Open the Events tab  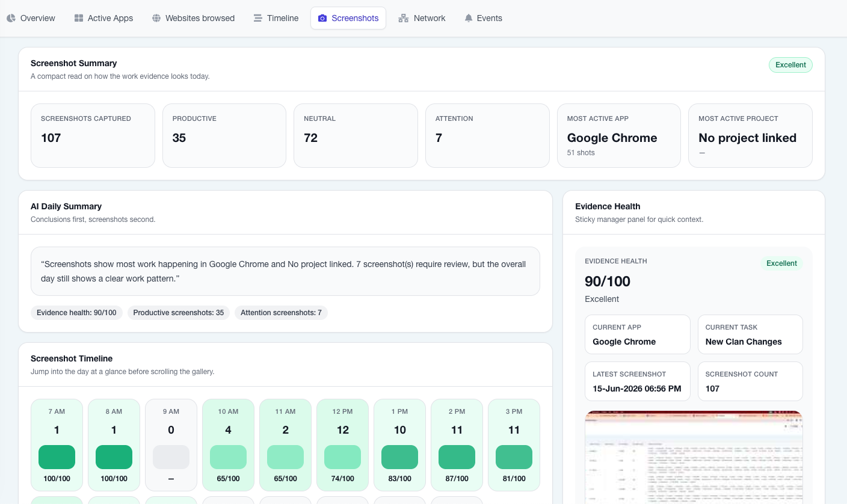pos(483,18)
